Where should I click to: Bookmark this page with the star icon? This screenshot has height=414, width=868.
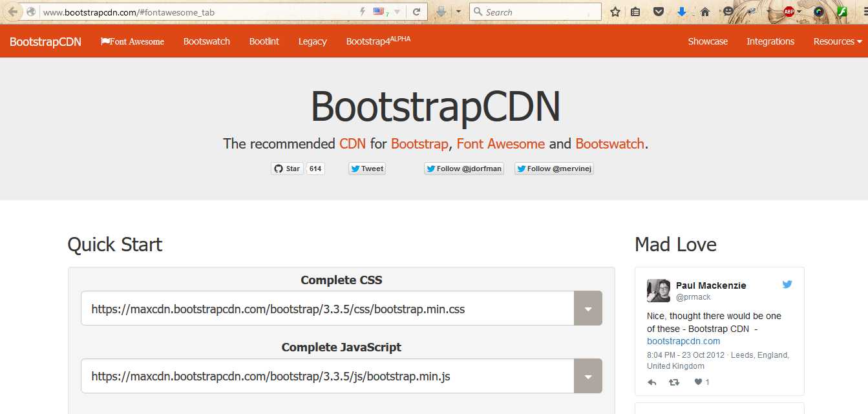[x=615, y=12]
